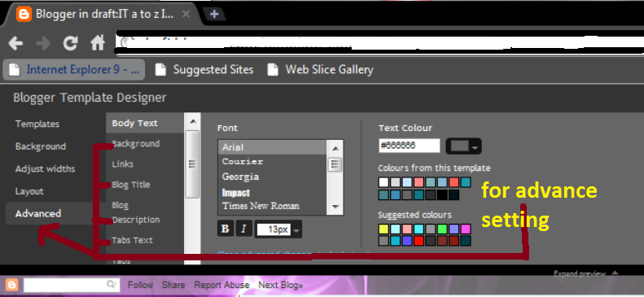The image size is (644, 297).
Task: Pick the white swatch in template colours
Action: 383,182
